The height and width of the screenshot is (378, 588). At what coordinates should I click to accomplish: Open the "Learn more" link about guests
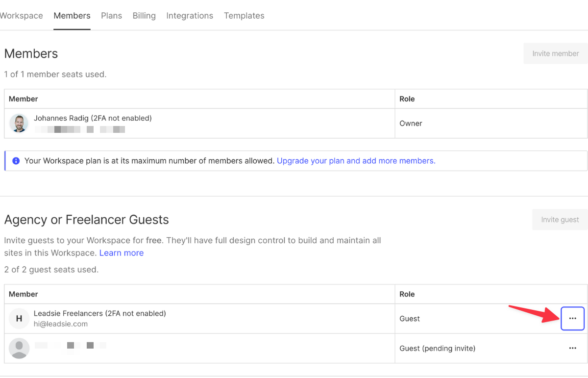click(121, 252)
